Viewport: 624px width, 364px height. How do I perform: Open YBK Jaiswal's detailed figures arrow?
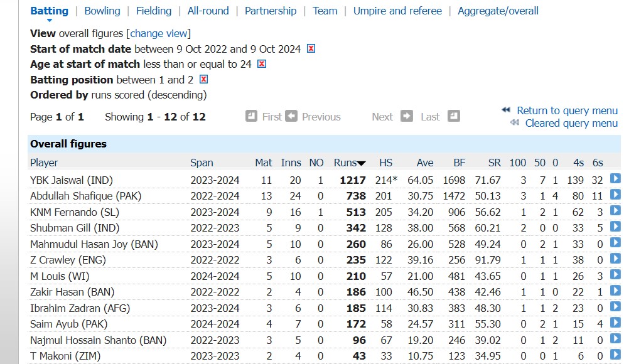click(616, 179)
